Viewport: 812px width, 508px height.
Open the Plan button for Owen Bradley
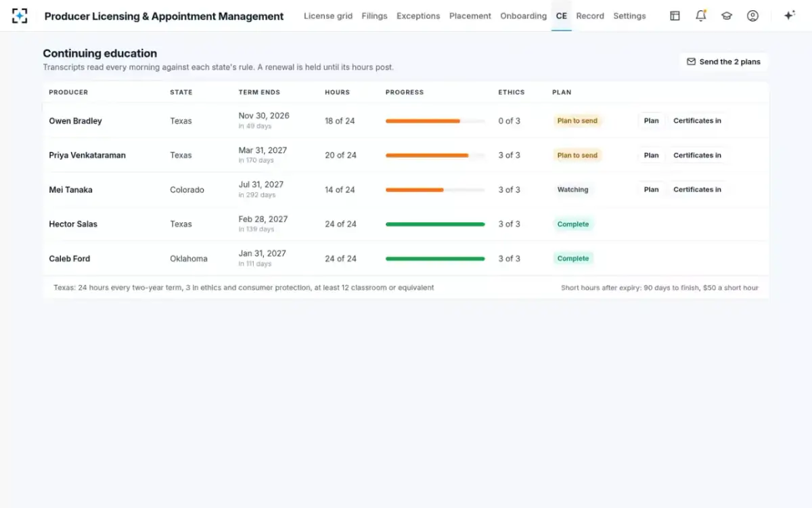652,121
